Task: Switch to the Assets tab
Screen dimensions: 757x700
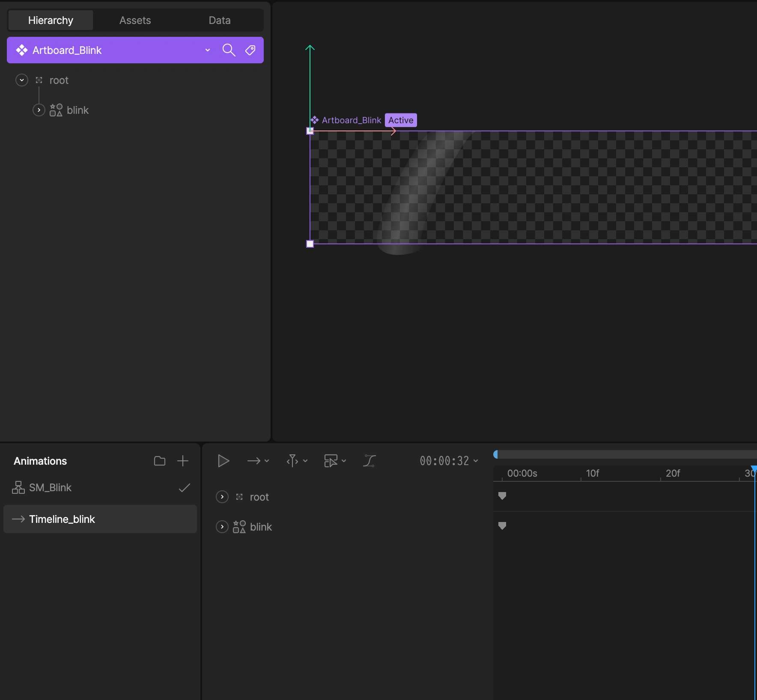Action: [x=135, y=20]
